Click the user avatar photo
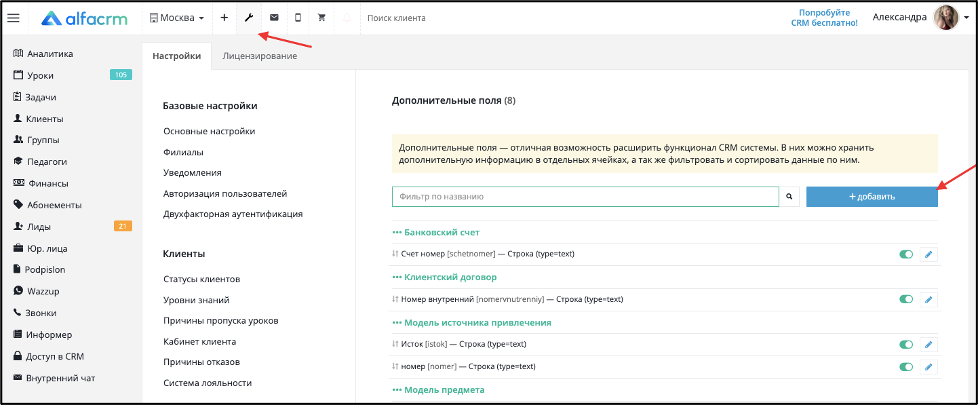This screenshot has height=406, width=979. coord(945,18)
